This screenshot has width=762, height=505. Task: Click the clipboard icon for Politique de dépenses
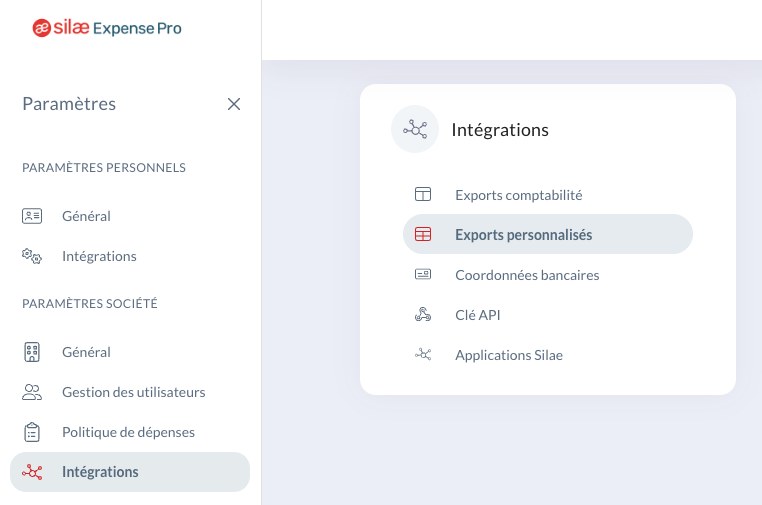click(x=32, y=432)
